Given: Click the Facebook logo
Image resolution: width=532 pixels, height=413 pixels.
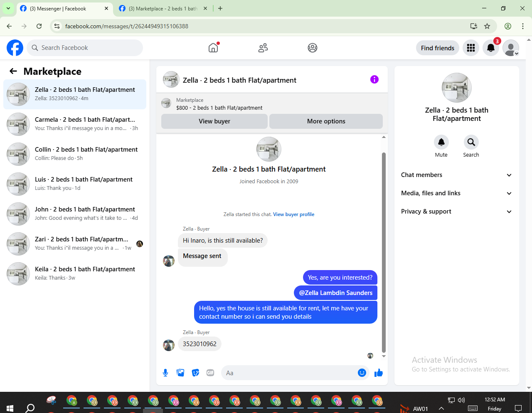Looking at the screenshot, I should click(x=15, y=48).
